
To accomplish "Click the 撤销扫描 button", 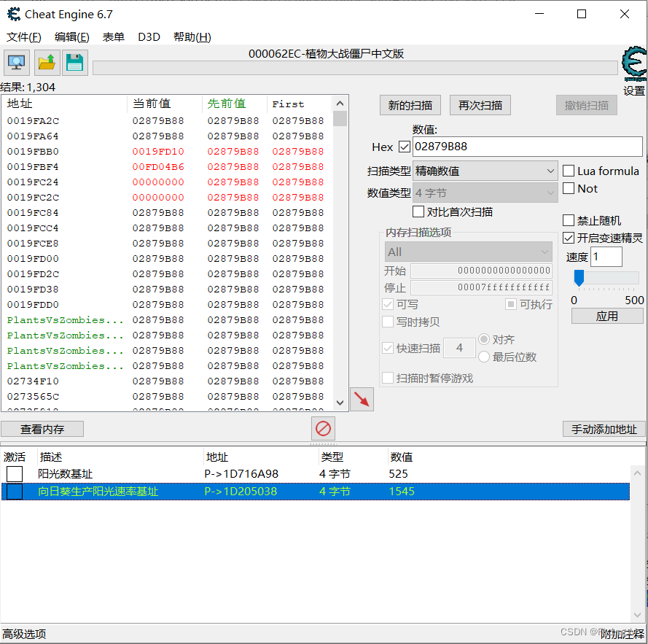I will tap(587, 106).
